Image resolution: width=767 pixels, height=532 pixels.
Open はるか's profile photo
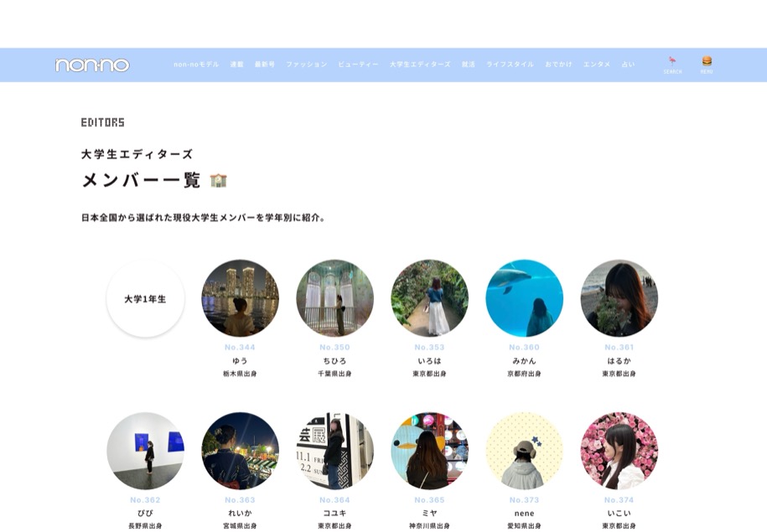pyautogui.click(x=619, y=298)
